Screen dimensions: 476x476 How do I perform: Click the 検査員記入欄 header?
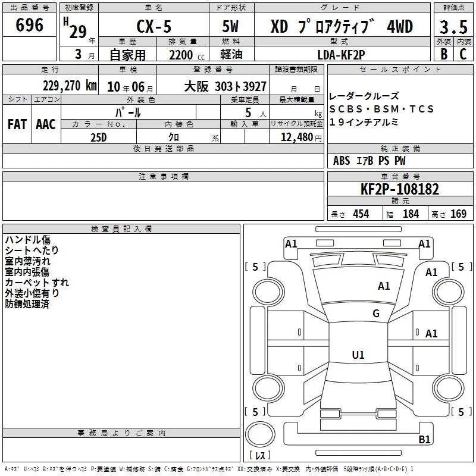[121, 229]
